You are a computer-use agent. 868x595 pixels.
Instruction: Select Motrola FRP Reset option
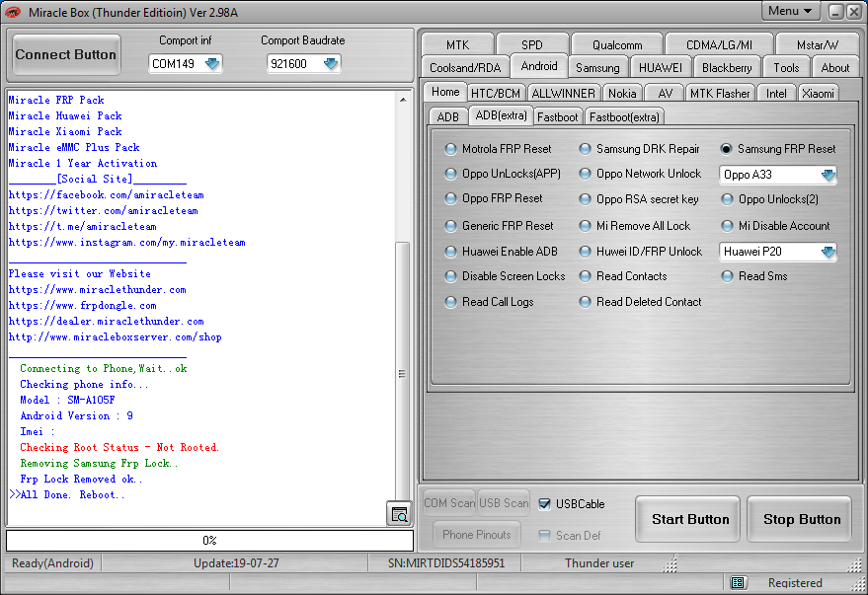pos(450,149)
